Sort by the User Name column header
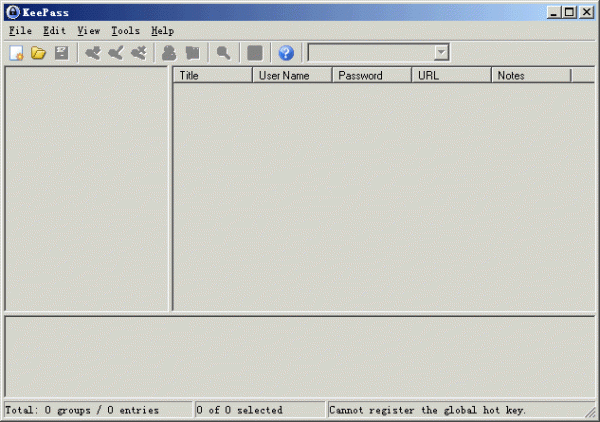 tap(292, 75)
